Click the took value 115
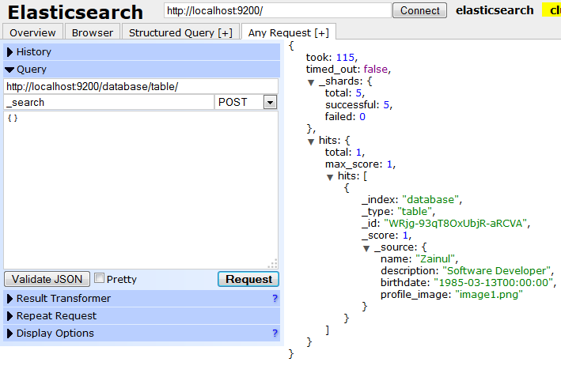 [345, 57]
